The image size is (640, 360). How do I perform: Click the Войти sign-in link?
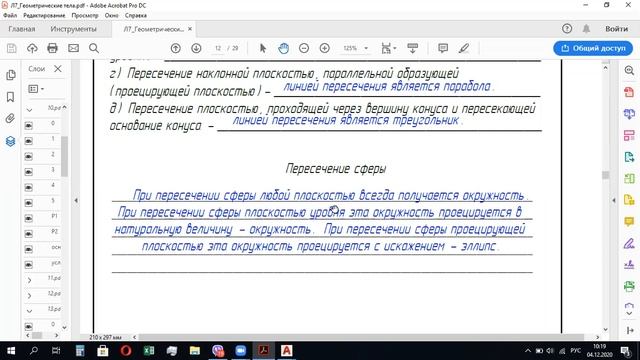pos(616,29)
